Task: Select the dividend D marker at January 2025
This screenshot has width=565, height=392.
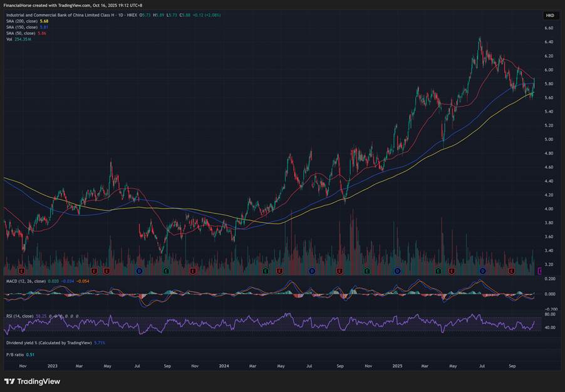Action: click(x=398, y=271)
